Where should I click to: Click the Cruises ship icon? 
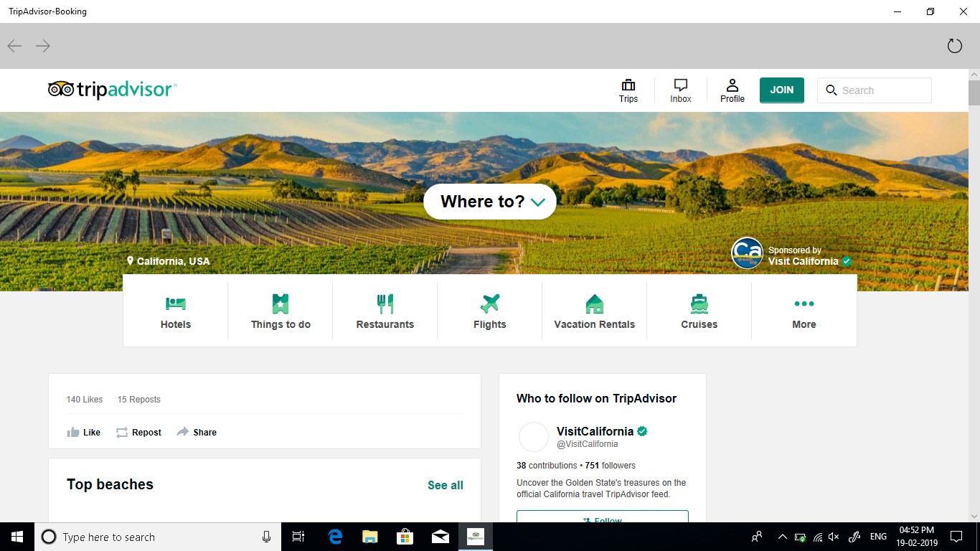[x=699, y=303]
